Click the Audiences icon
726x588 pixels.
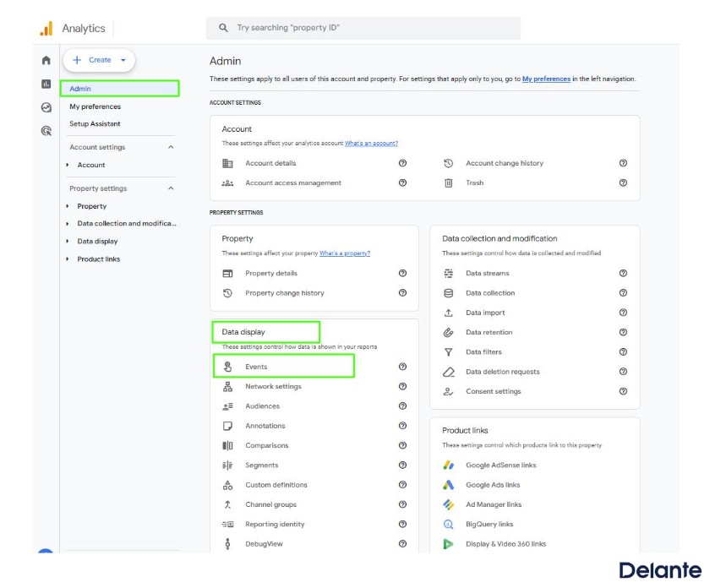227,406
